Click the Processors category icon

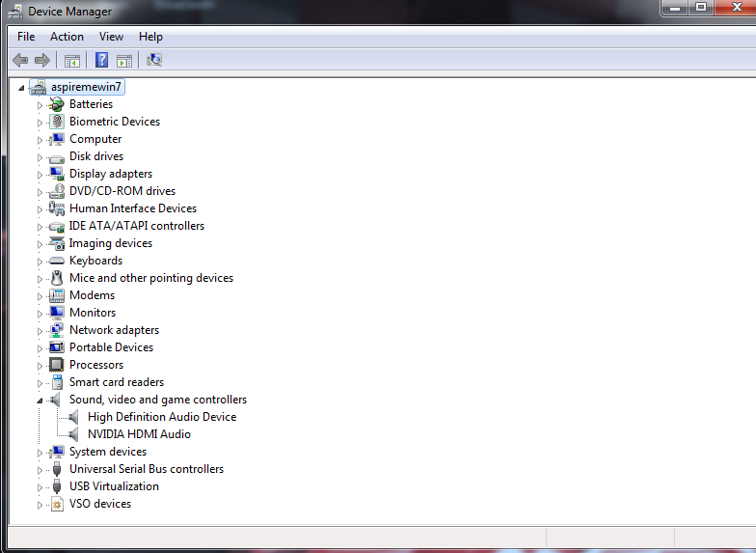click(x=57, y=365)
